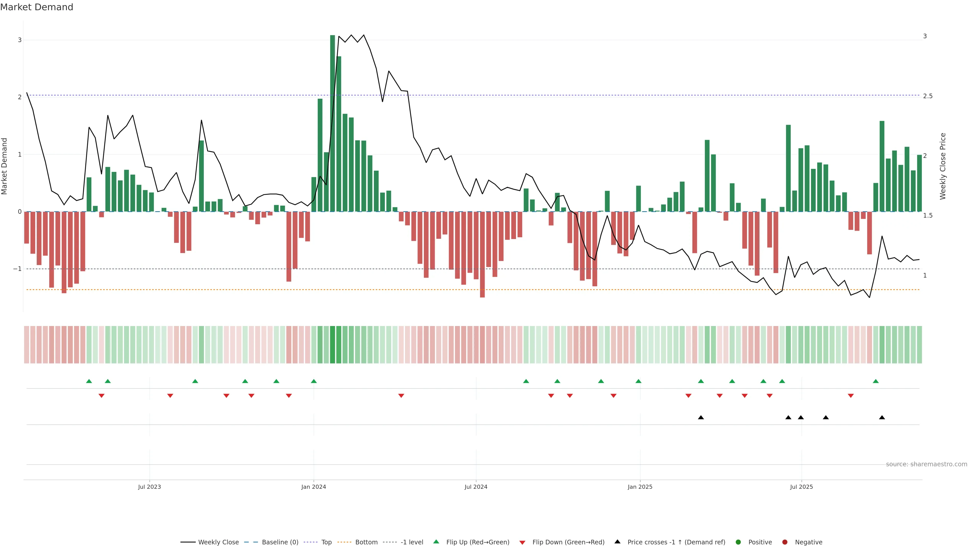Click green Flip Up triangle legend icon
The height and width of the screenshot is (551, 980).
(x=436, y=542)
